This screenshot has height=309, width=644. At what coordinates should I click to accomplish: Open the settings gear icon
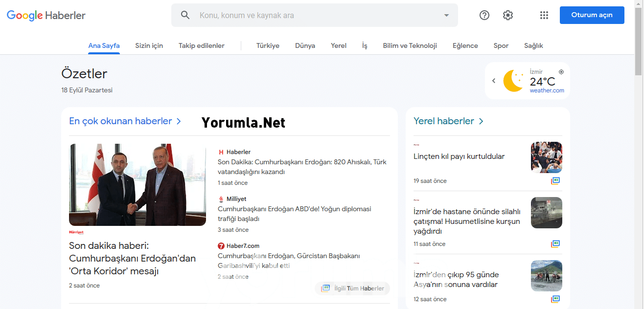point(508,15)
